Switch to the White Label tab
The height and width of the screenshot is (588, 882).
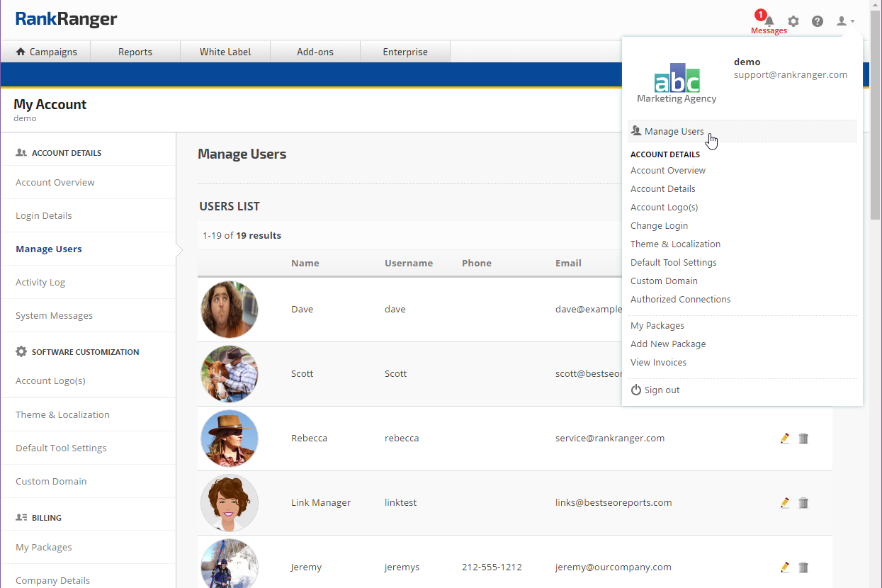pos(225,52)
